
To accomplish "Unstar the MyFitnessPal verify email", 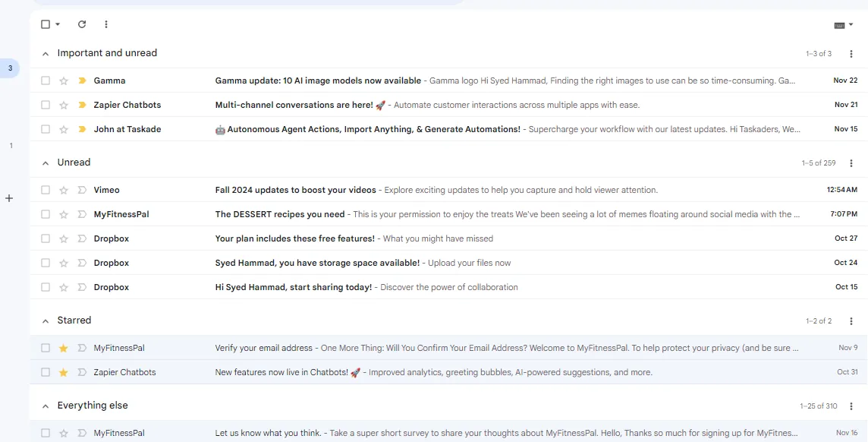I will pyautogui.click(x=64, y=347).
